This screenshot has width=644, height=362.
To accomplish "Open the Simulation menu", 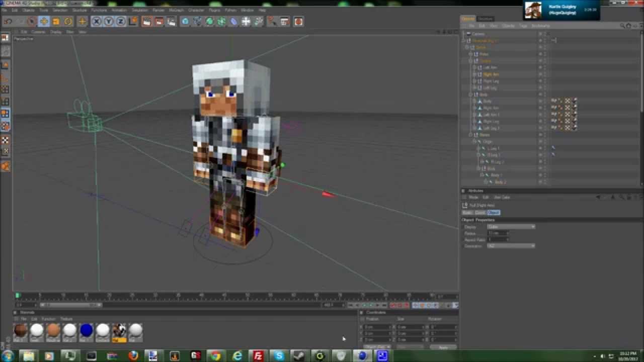I will tap(140, 10).
